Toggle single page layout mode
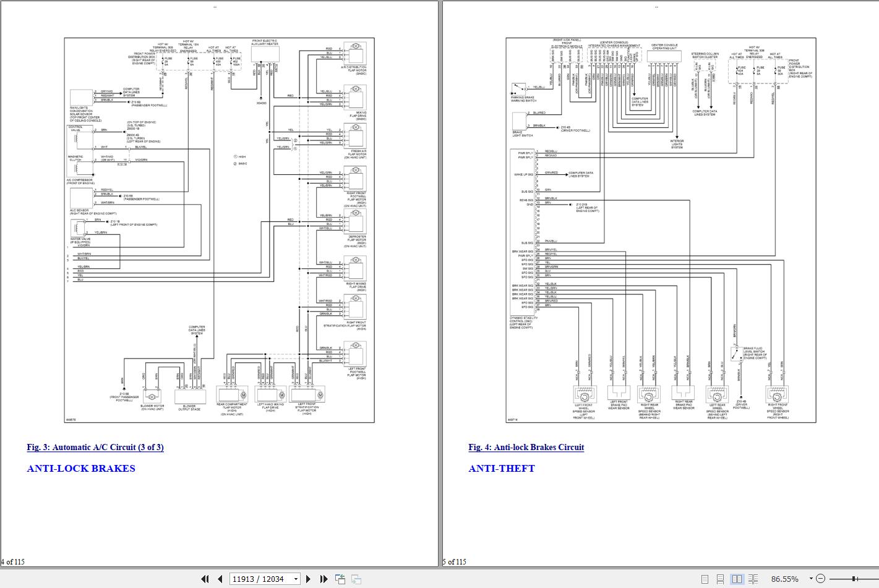Image resolution: width=879 pixels, height=588 pixels. pos(705,579)
